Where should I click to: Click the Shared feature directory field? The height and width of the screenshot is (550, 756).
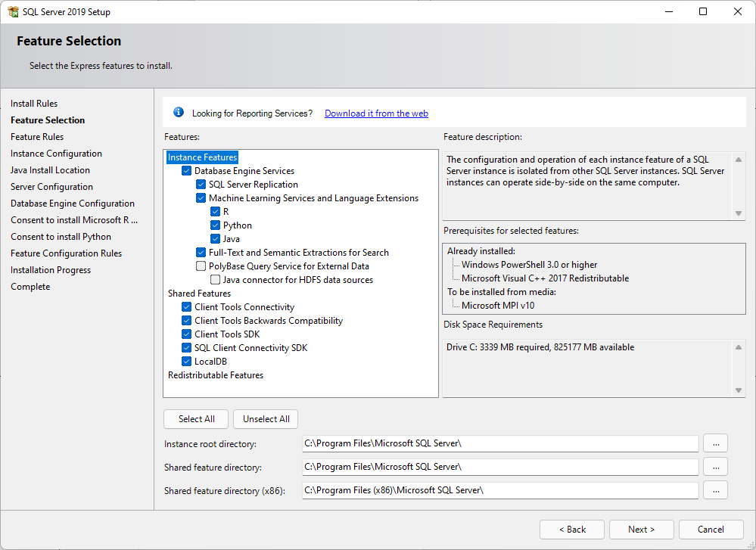[500, 467]
